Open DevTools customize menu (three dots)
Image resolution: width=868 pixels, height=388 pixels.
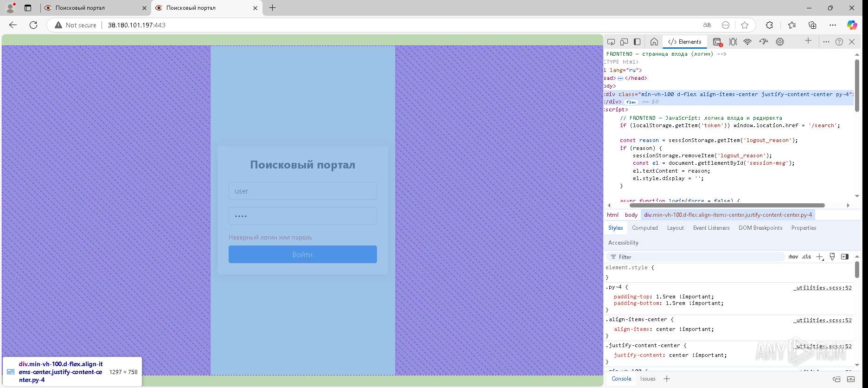coord(826,42)
